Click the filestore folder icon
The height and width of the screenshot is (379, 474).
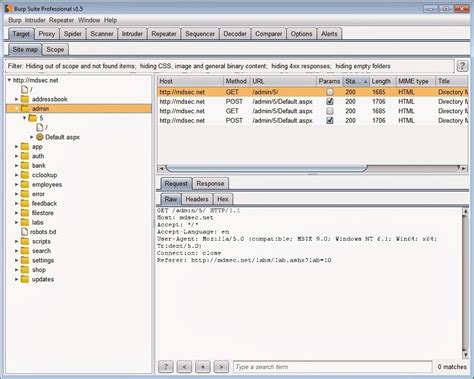(25, 213)
